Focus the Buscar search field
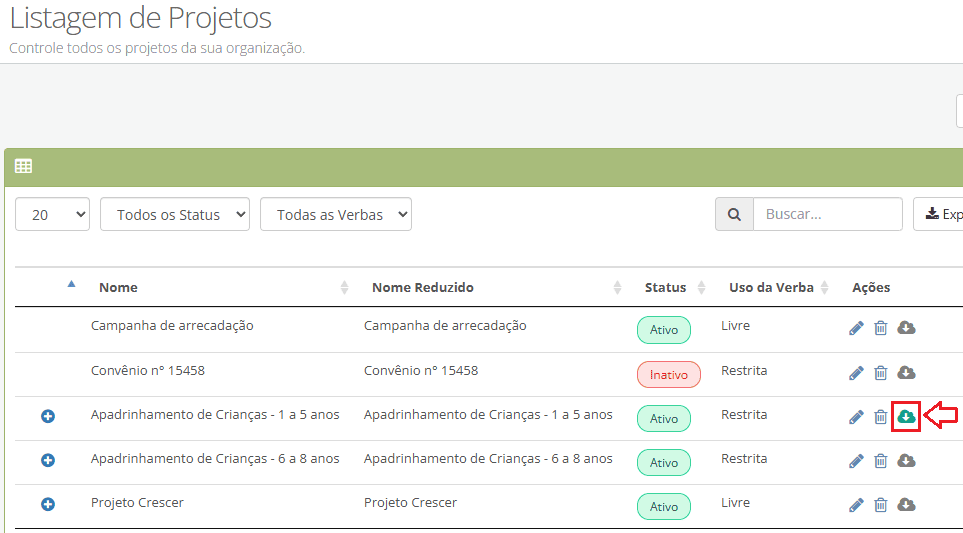 click(x=827, y=214)
